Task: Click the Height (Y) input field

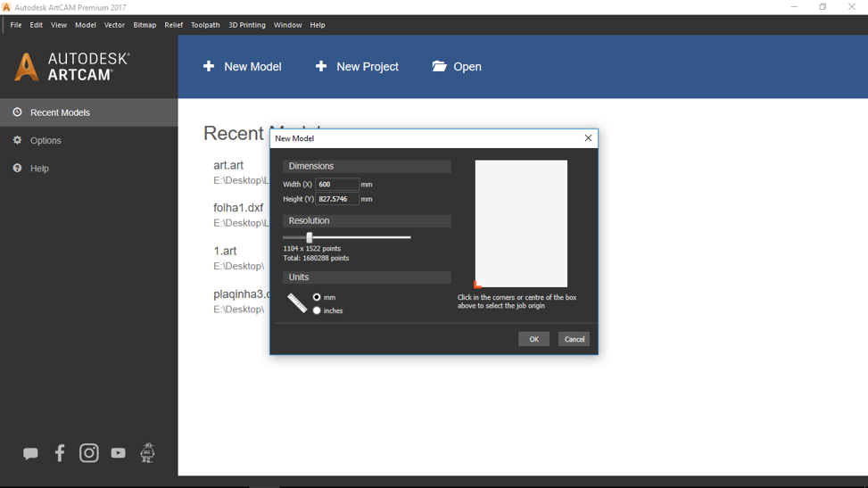Action: [x=336, y=199]
